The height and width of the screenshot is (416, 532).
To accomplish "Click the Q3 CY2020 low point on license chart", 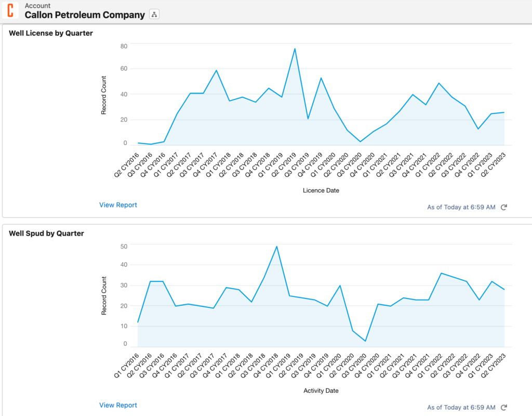I will tap(361, 141).
